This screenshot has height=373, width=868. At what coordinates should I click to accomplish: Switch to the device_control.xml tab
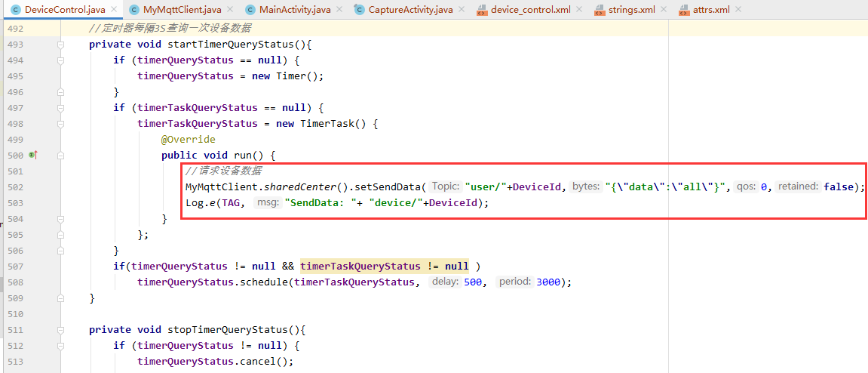tap(531, 9)
